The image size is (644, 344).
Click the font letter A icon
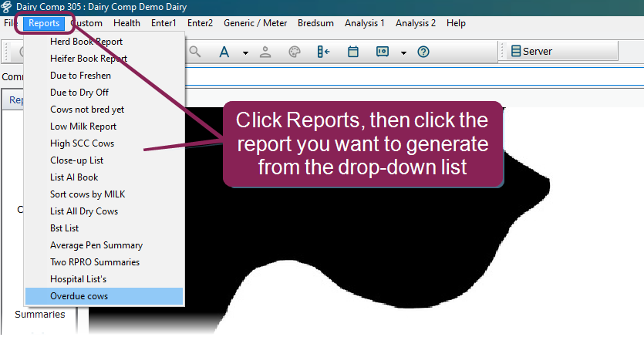224,52
